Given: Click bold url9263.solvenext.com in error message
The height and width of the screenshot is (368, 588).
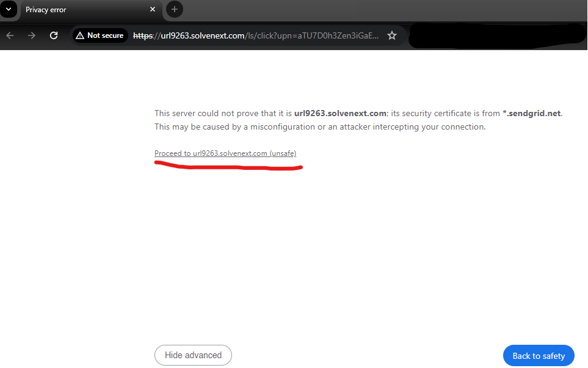Looking at the screenshot, I should pyautogui.click(x=340, y=114).
